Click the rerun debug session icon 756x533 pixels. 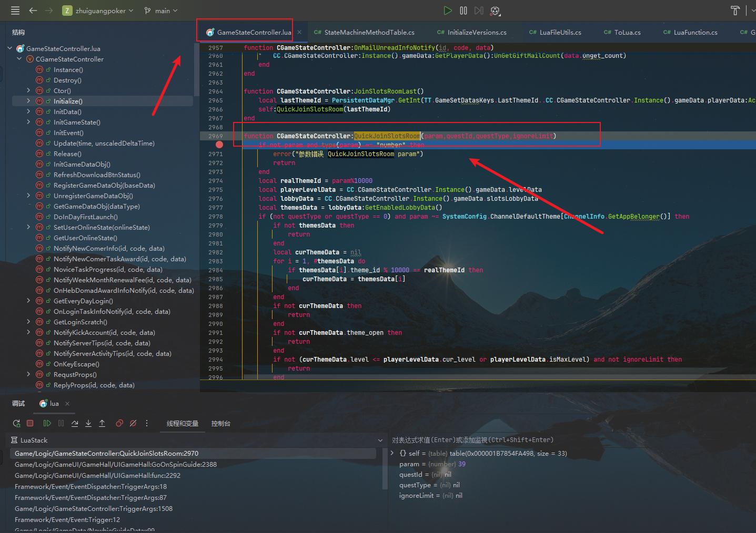pos(16,423)
